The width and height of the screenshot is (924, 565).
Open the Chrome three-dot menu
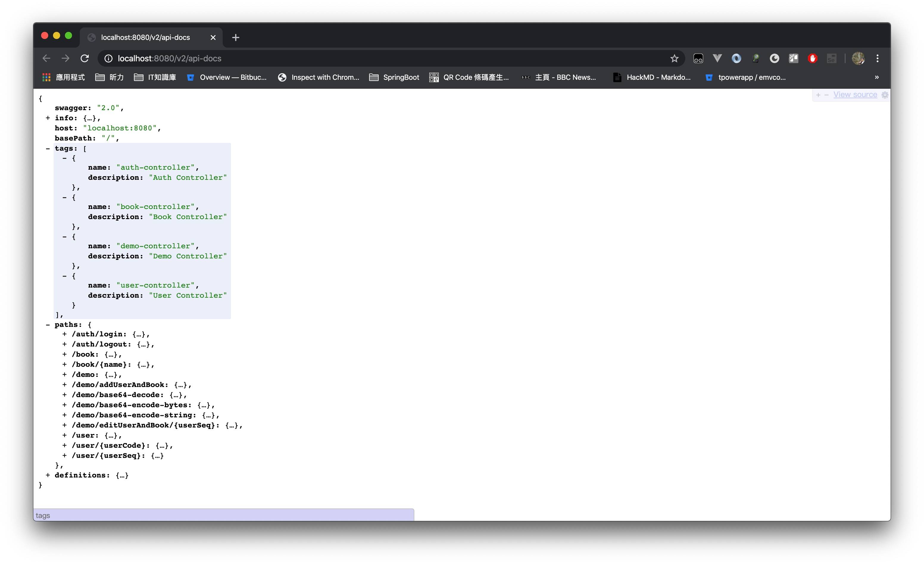[x=878, y=58]
